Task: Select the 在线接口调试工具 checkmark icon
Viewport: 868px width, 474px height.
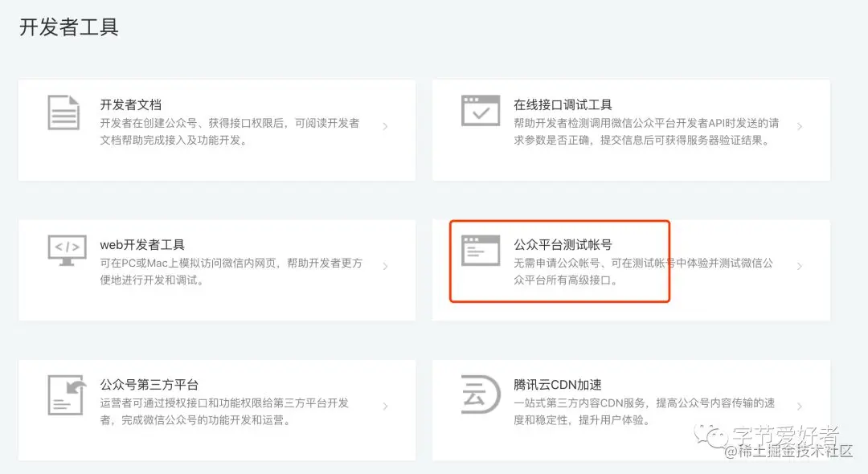Action: (480, 110)
